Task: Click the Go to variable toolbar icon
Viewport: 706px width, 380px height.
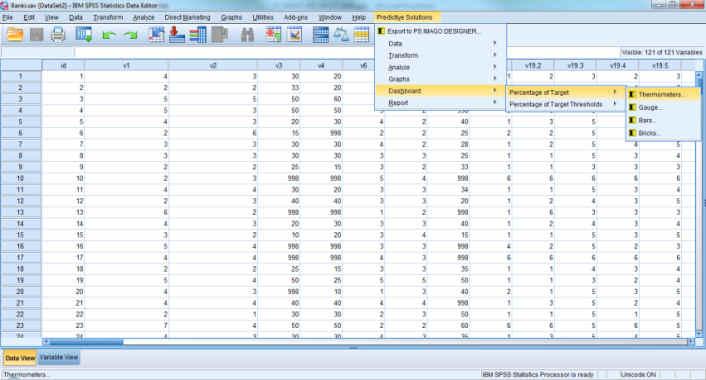Action: tap(176, 35)
